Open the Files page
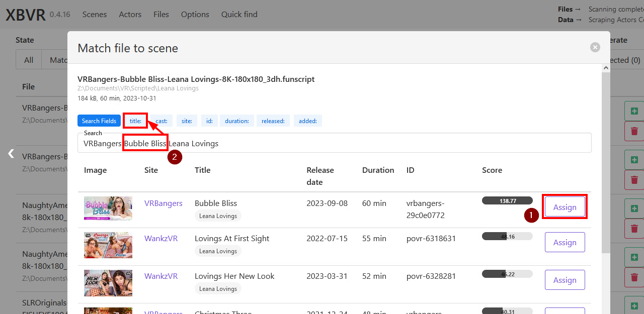Viewport: 644px width, 314px height. [x=161, y=14]
